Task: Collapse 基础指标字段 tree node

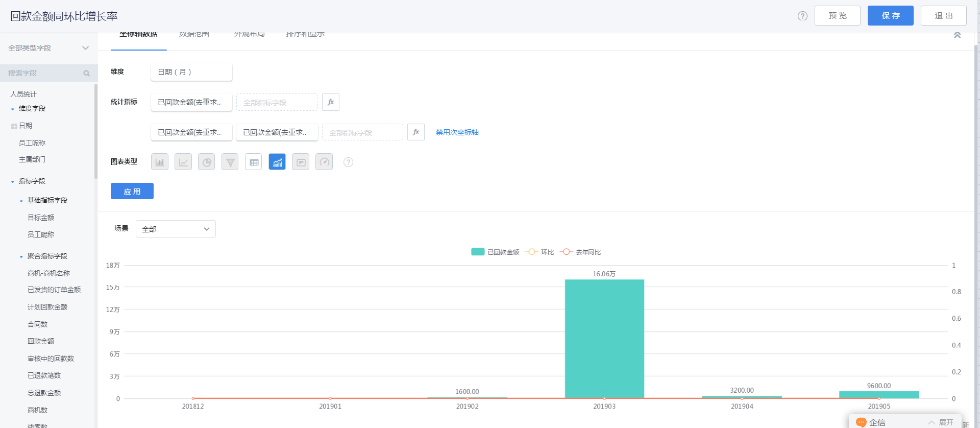Action: 21,201
